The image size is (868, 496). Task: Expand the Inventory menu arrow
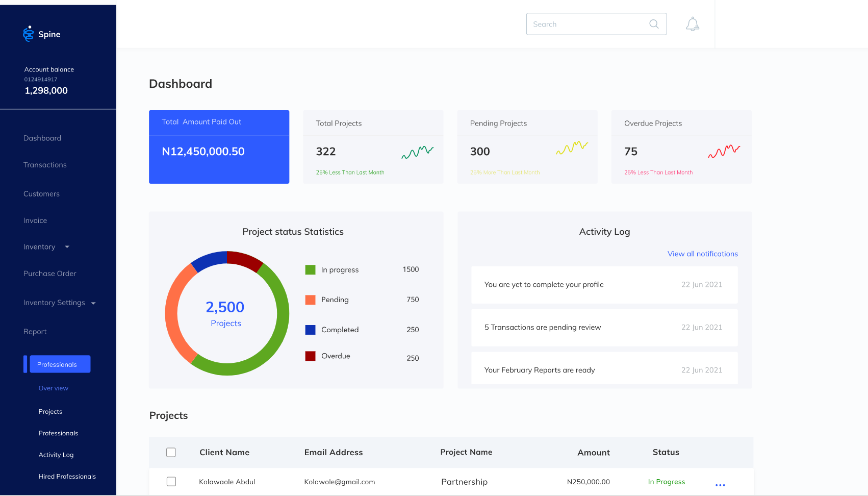pyautogui.click(x=67, y=247)
